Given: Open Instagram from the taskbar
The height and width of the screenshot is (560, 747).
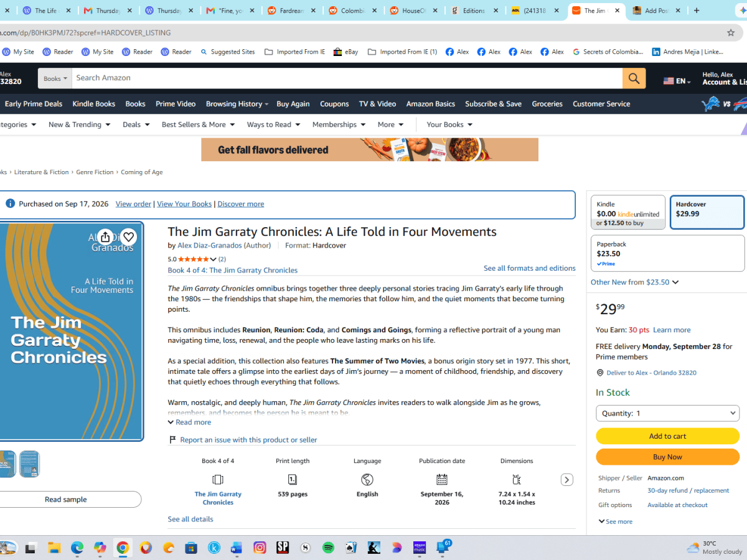Looking at the screenshot, I should [x=260, y=548].
